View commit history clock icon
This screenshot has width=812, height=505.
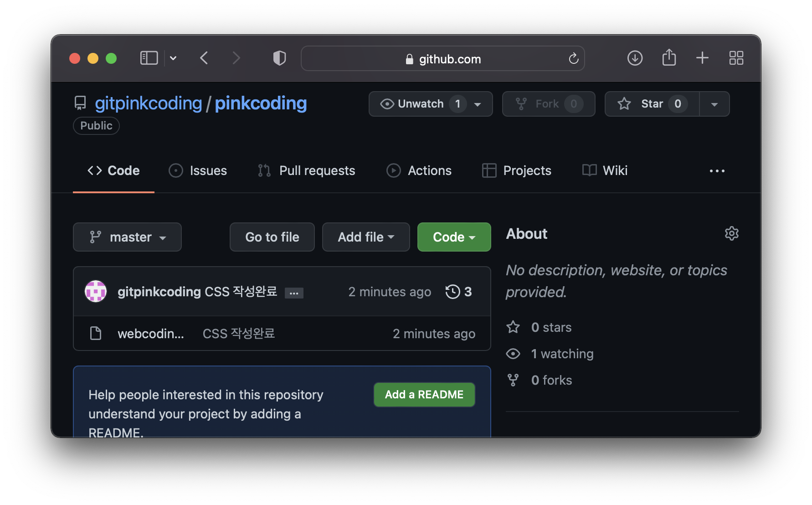tap(452, 292)
